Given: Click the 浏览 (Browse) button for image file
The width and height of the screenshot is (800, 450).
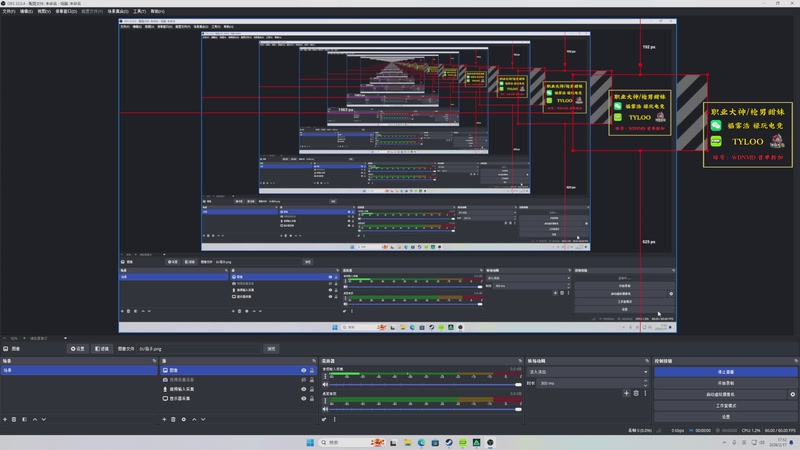Looking at the screenshot, I should (x=271, y=349).
